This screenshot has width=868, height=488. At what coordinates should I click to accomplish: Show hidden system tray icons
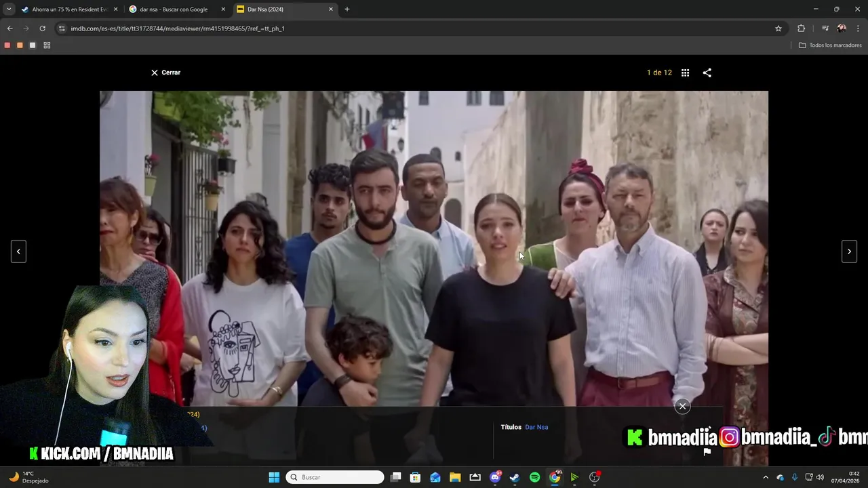click(x=766, y=477)
